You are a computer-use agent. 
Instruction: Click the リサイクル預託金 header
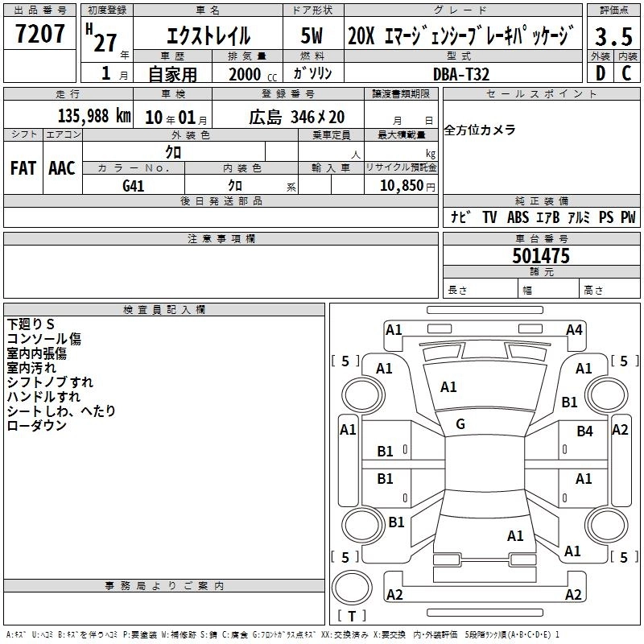401,167
